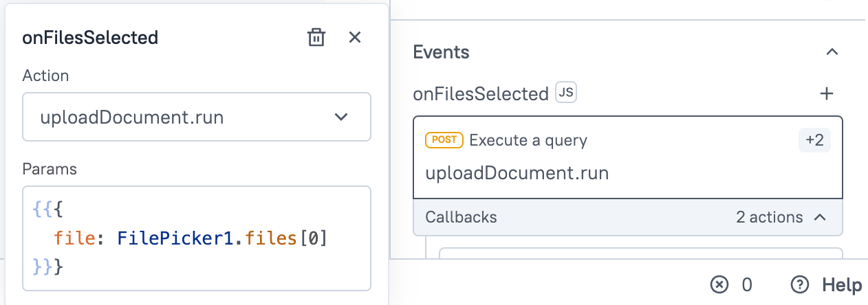Toggle JS mode for onFilesSelected event
The width and height of the screenshot is (868, 305).
click(565, 93)
